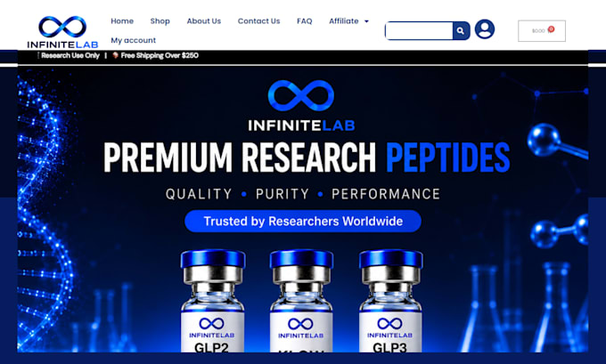Open the About Us page

pos(204,21)
